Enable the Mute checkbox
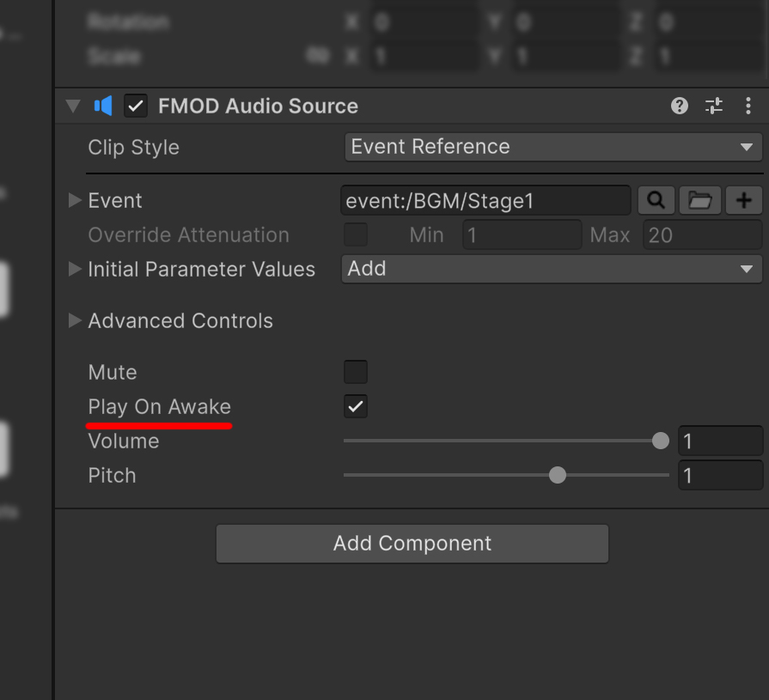The width and height of the screenshot is (769, 700). pos(356,372)
